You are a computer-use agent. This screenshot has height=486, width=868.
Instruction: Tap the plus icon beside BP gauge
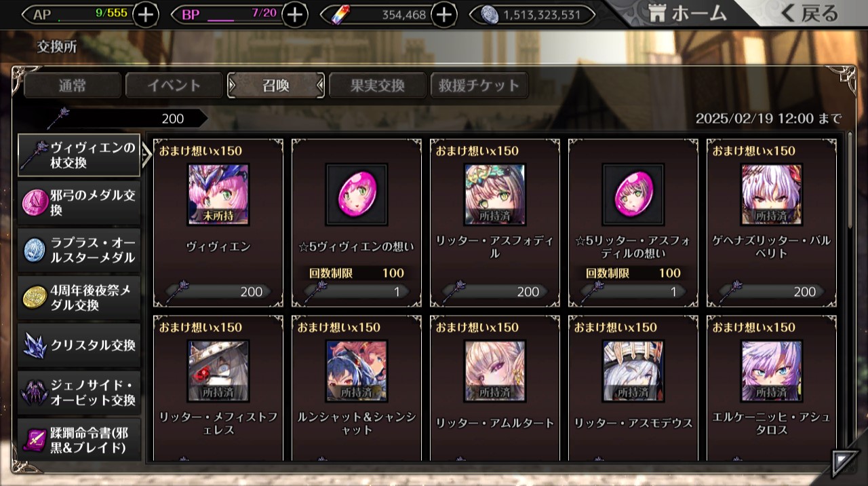tap(294, 14)
